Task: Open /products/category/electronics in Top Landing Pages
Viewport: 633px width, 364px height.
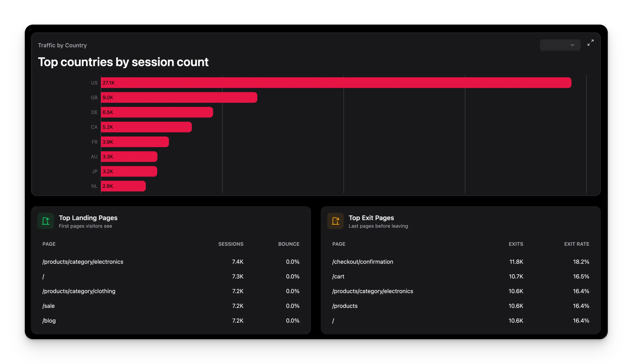Action: point(83,262)
